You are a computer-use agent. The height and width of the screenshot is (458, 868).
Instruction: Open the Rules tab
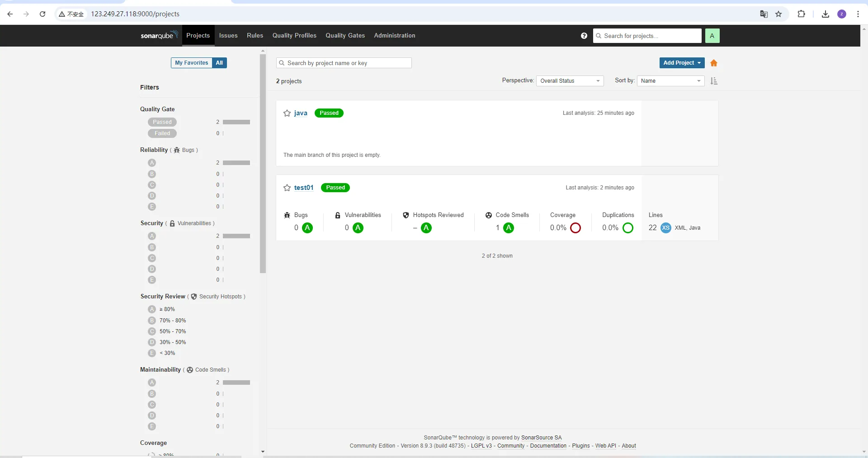point(255,36)
